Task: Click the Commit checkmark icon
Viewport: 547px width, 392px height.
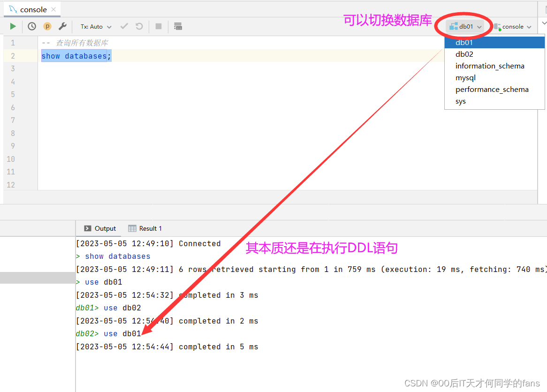Action: [124, 27]
